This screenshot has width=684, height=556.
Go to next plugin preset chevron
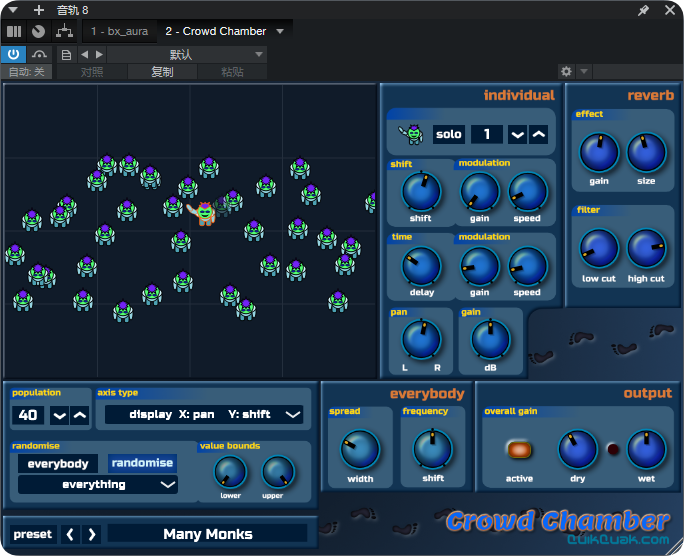(x=92, y=534)
